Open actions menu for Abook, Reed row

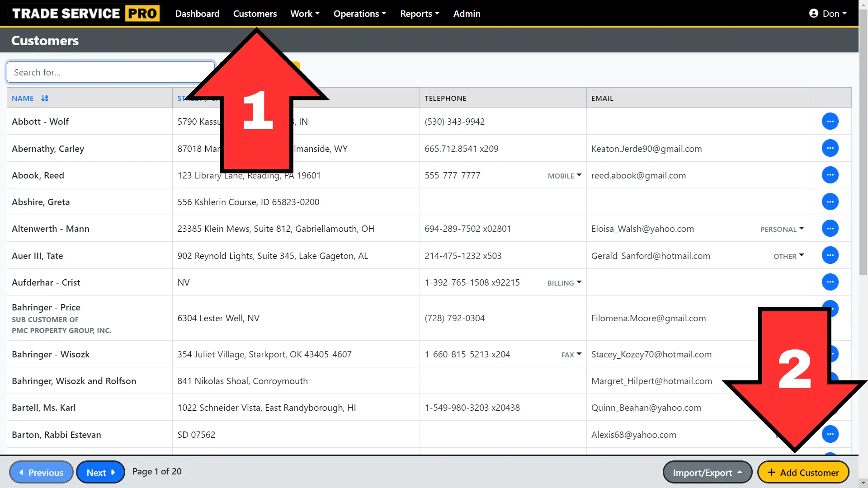tap(830, 175)
